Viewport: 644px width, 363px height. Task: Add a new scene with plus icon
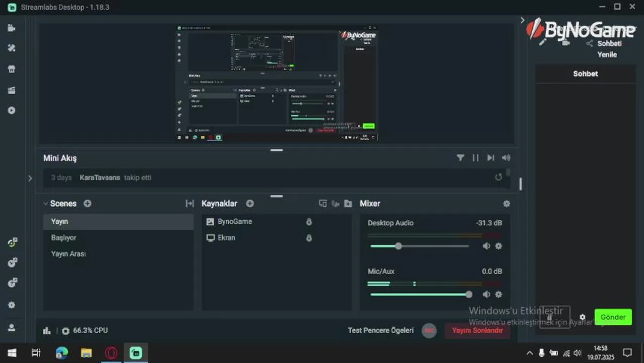click(87, 203)
